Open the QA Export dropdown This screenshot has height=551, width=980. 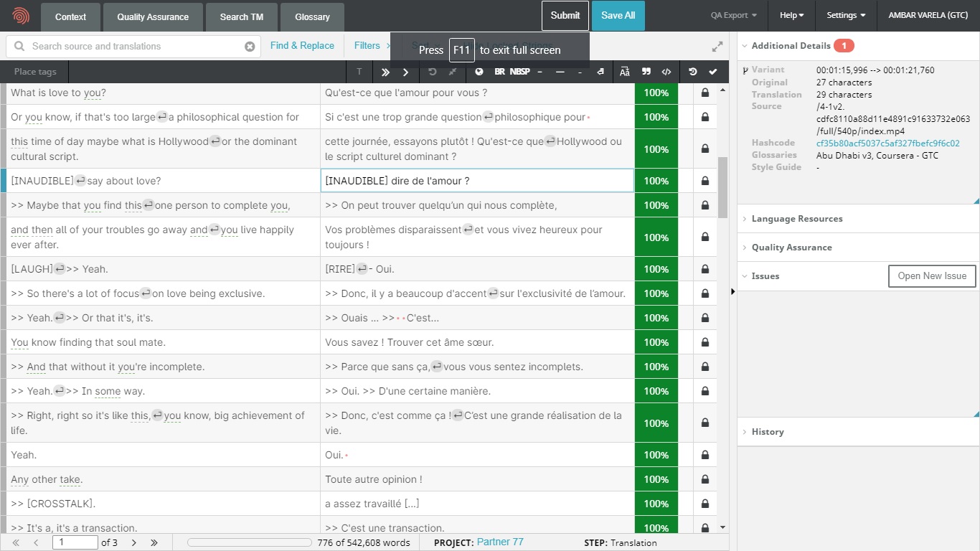click(733, 15)
